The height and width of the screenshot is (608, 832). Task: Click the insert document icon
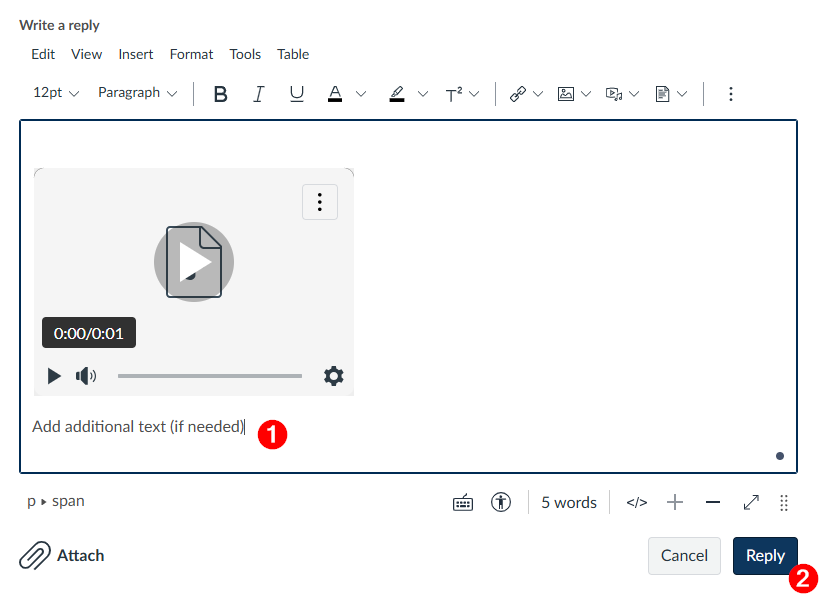(662, 94)
